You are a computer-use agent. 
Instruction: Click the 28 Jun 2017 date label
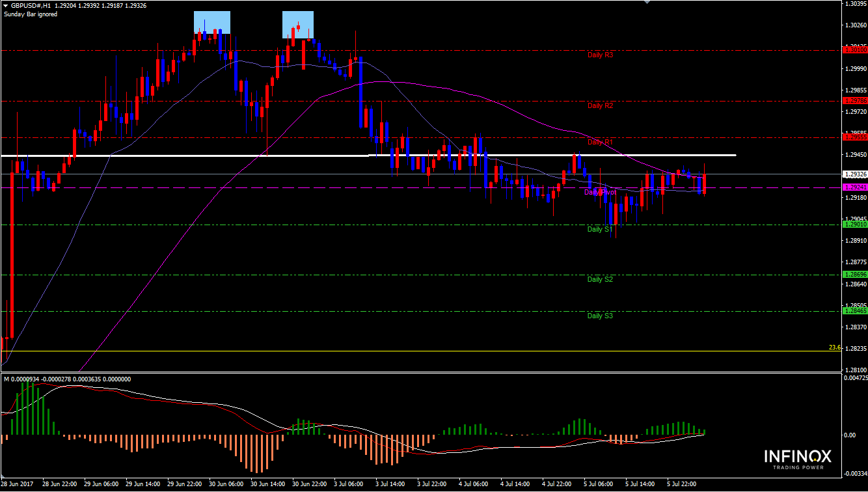click(x=16, y=485)
